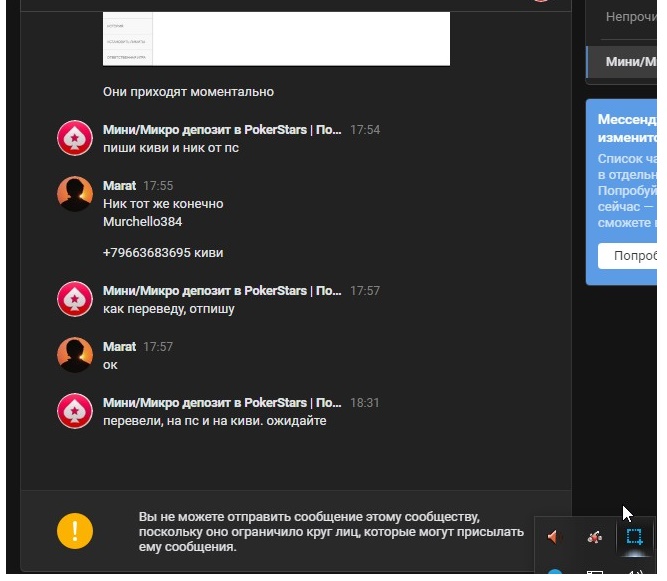
Task: Open Marat's profile name at 17:57
Action: point(120,347)
